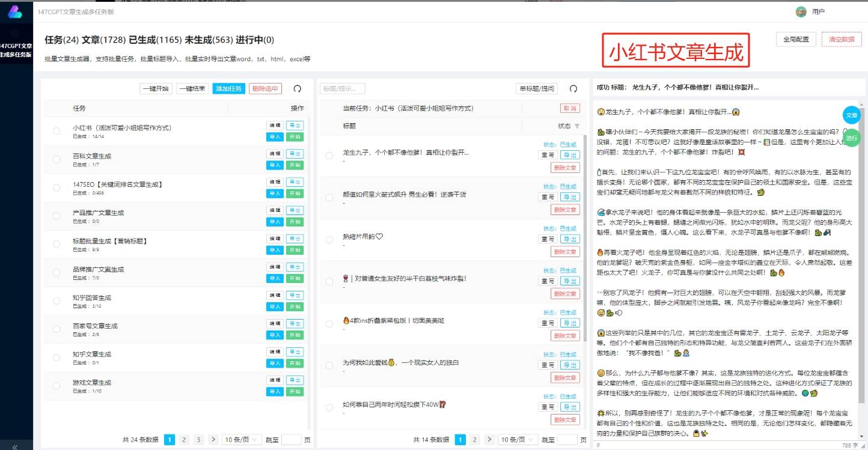The height and width of the screenshot is (450, 868).
Task: Click the refresh icon in task panel
Action: (297, 89)
